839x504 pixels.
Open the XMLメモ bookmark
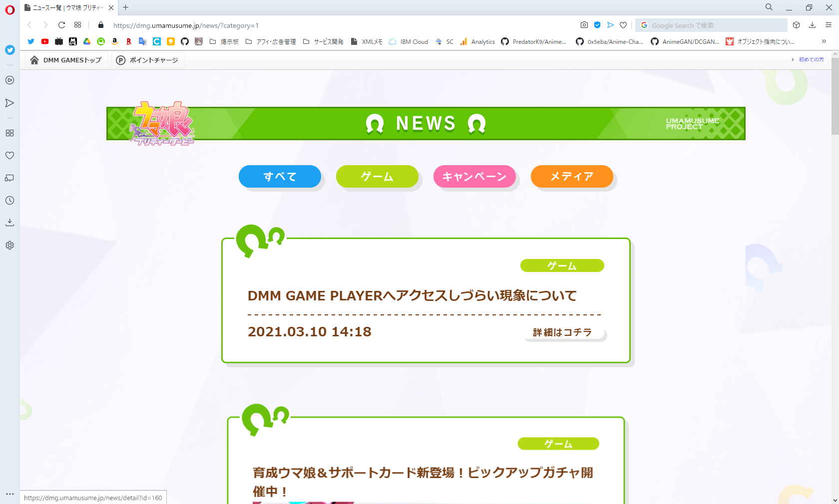pyautogui.click(x=367, y=41)
